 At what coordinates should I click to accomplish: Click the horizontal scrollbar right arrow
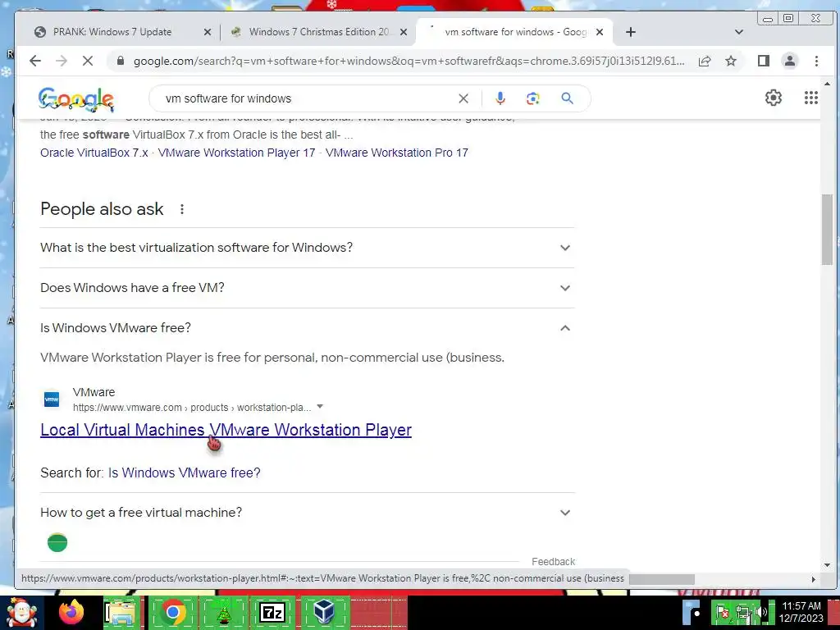point(813,579)
